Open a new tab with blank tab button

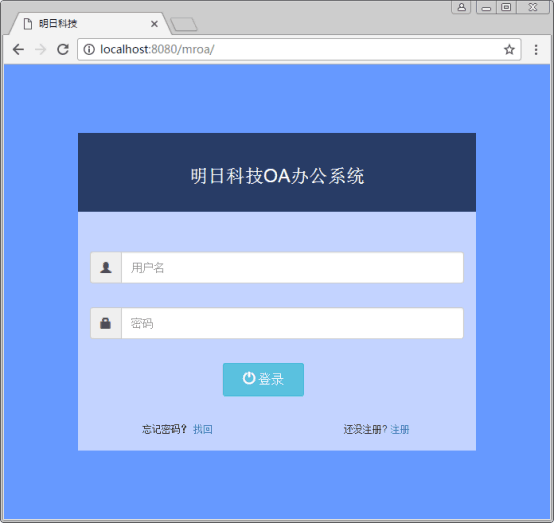point(184,24)
